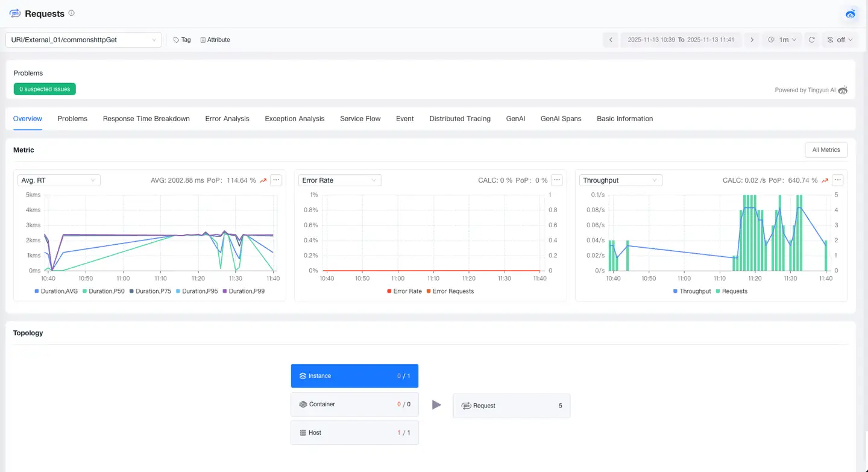868x472 pixels.
Task: Open the Attribute filter
Action: [x=215, y=40]
